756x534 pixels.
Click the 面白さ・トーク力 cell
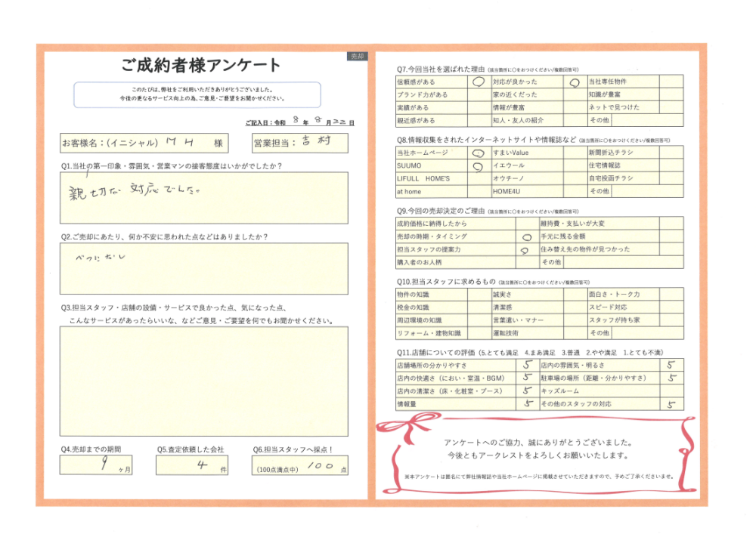tap(624, 295)
